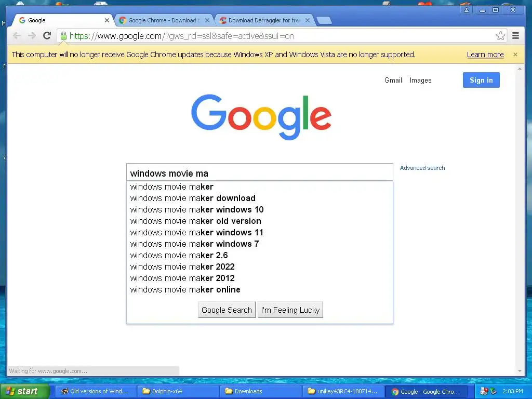Open the Chrome user profile button
532x399 pixels.
pos(467,10)
